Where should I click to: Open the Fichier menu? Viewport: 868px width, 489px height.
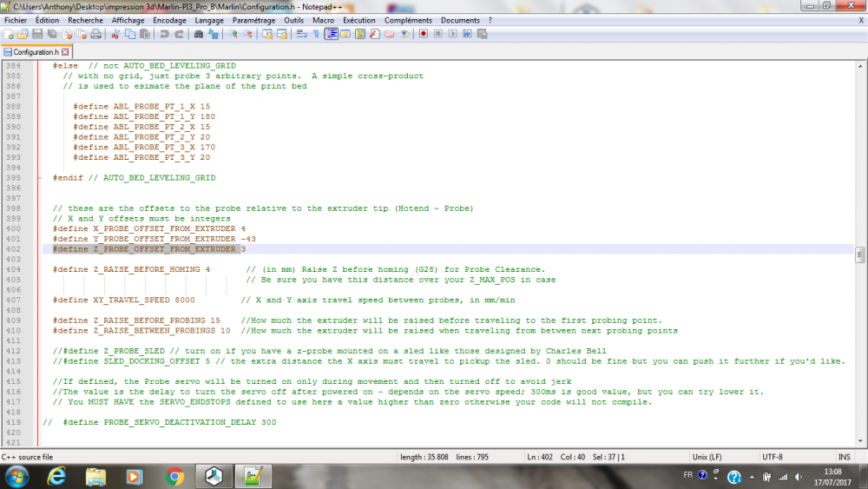pos(16,20)
